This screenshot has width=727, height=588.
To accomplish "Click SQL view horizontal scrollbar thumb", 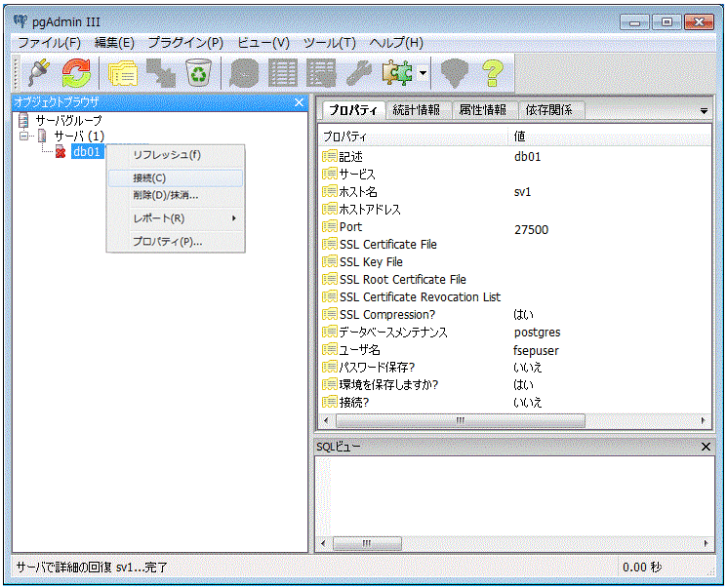I will 367,543.
